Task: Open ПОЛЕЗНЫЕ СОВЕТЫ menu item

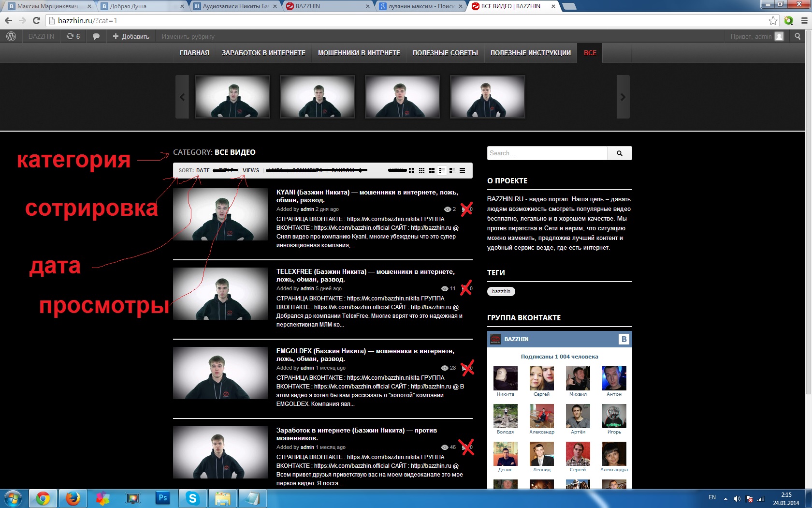Action: coord(445,53)
